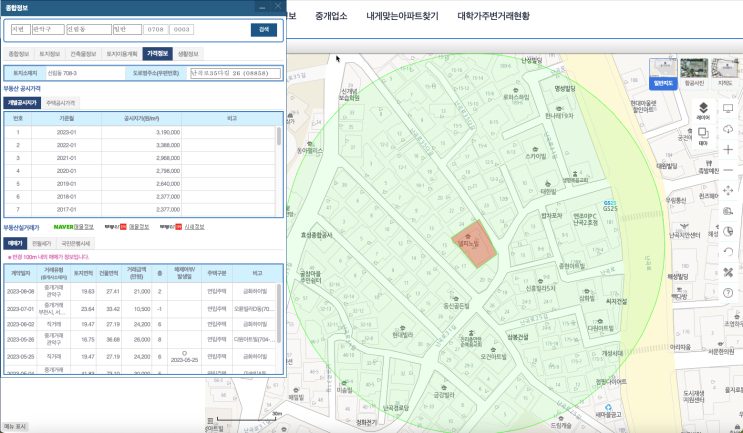Click the GS25 store marker on map
743x433 pixels.
(610, 206)
